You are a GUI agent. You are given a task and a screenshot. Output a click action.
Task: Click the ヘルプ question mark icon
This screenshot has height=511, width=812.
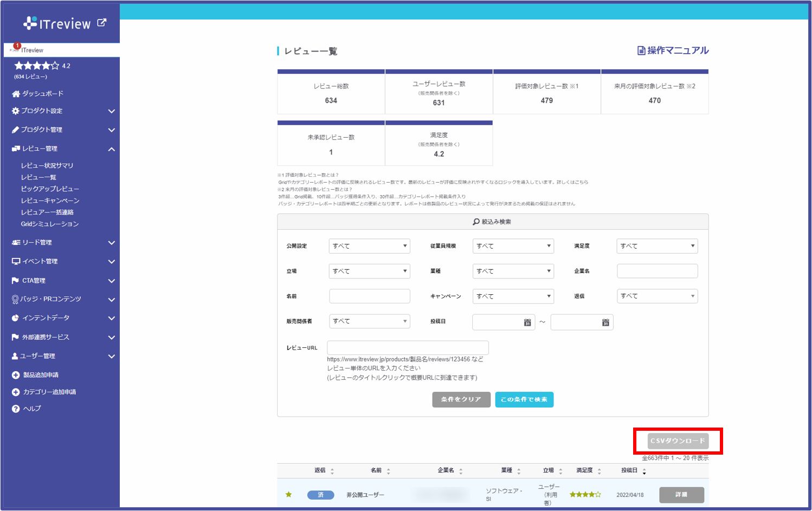coord(16,409)
